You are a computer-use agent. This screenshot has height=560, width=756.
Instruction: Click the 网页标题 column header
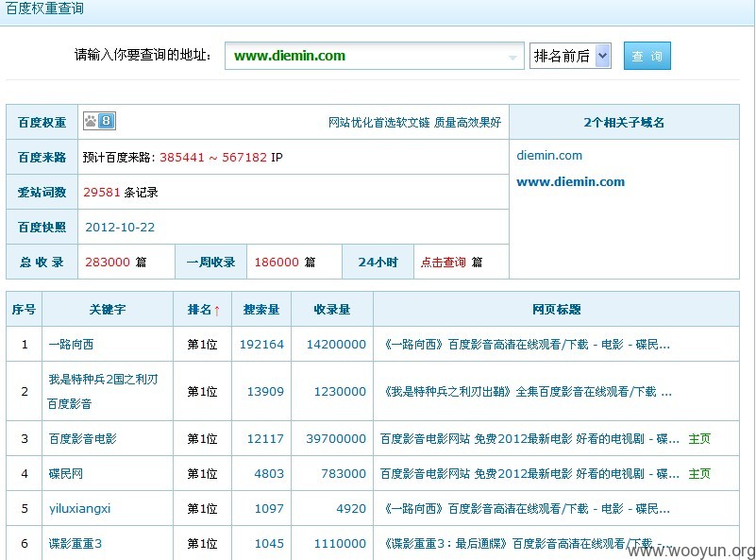click(x=557, y=309)
